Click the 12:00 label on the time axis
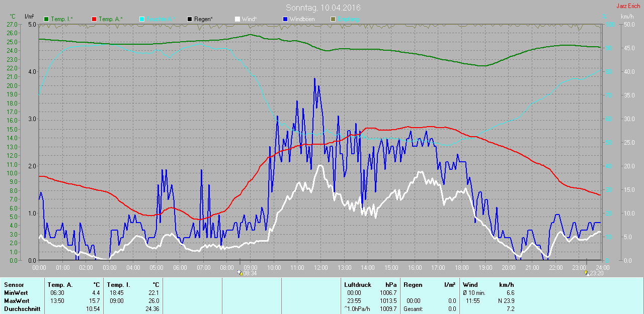Screen dimensions: 644x314 tap(320, 267)
